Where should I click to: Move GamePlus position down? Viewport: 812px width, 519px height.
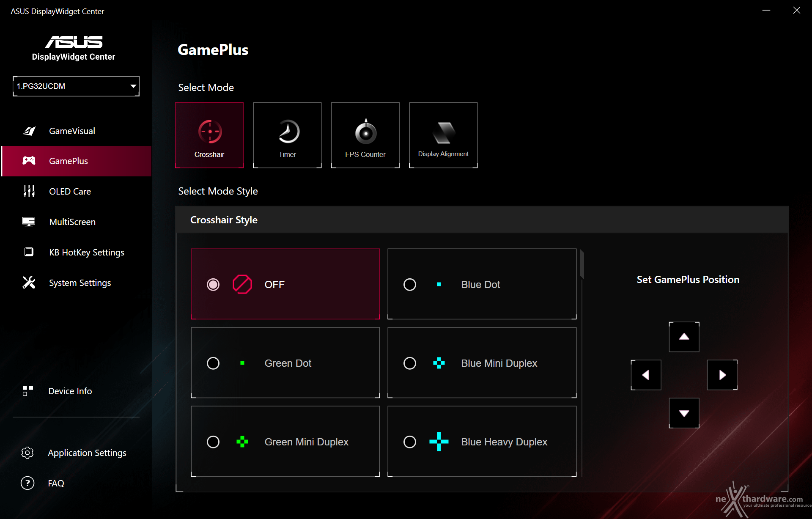684,413
